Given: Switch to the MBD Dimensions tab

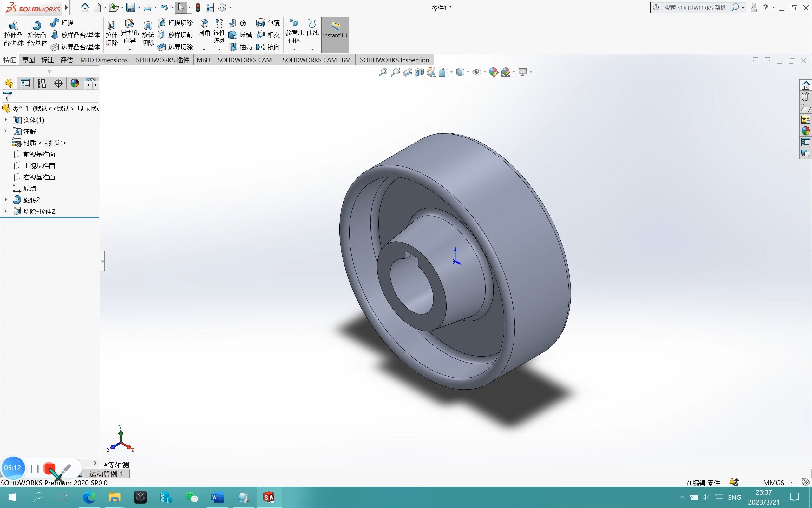Looking at the screenshot, I should click(x=104, y=60).
